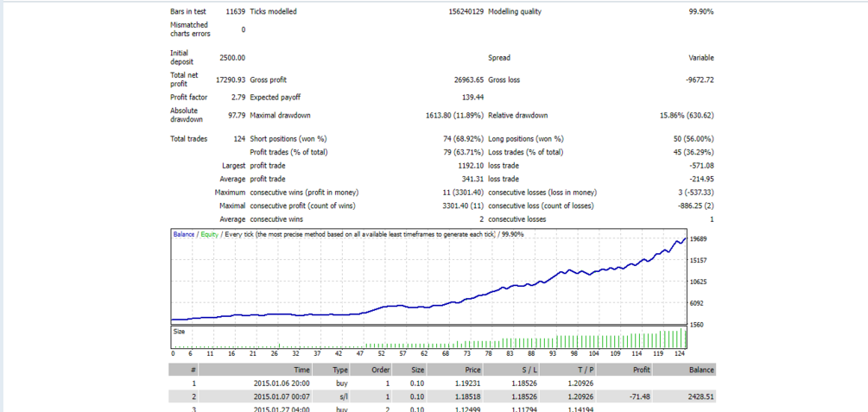Click the chart axis value 19689
868x412 pixels.
click(700, 238)
